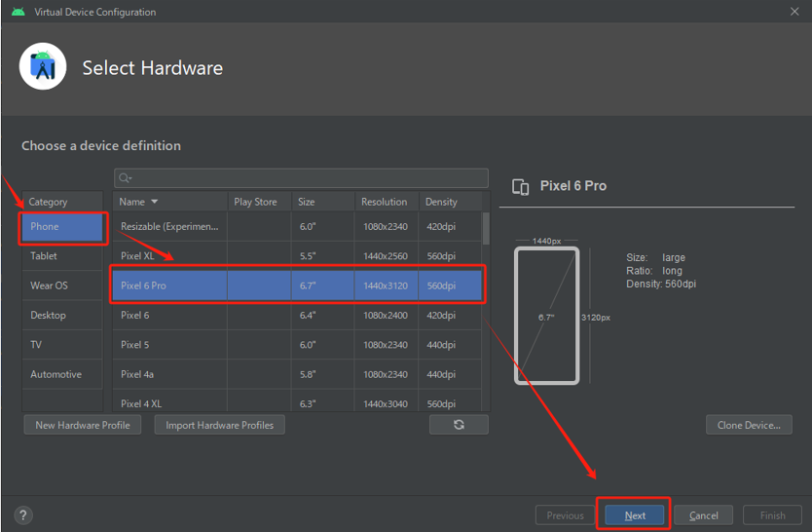Click the Next button
The width and height of the screenshot is (812, 532).
pyautogui.click(x=635, y=515)
